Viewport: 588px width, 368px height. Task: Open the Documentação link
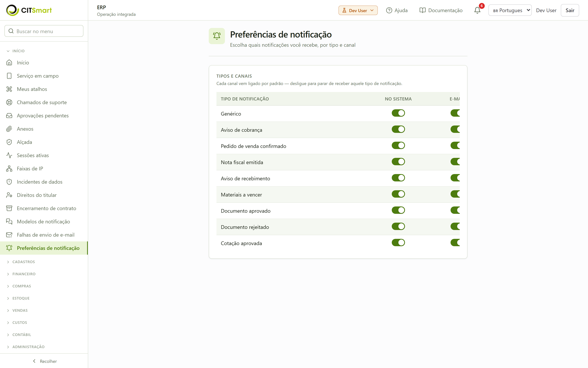(x=441, y=10)
